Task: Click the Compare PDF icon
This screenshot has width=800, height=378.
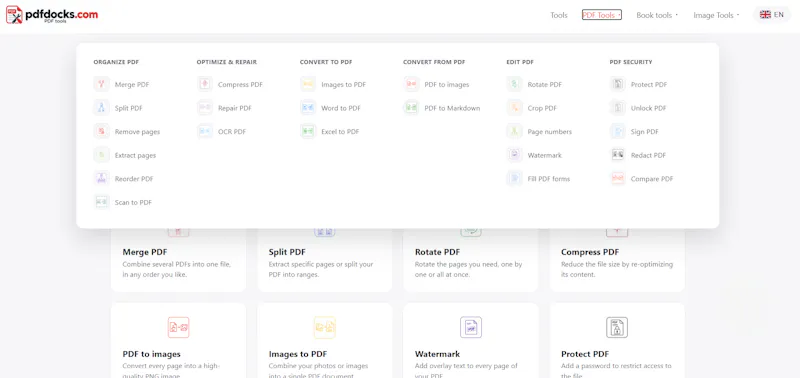Action: pyautogui.click(x=618, y=179)
